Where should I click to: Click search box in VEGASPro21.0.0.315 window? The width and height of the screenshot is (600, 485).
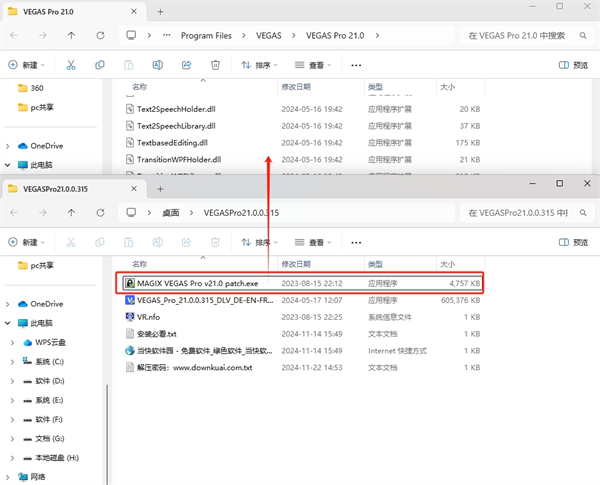tap(527, 213)
